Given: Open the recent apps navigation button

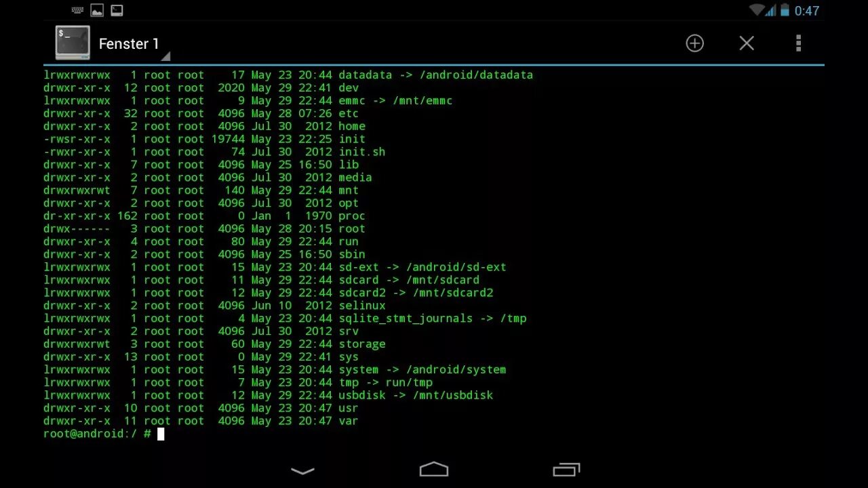Looking at the screenshot, I should [x=566, y=469].
